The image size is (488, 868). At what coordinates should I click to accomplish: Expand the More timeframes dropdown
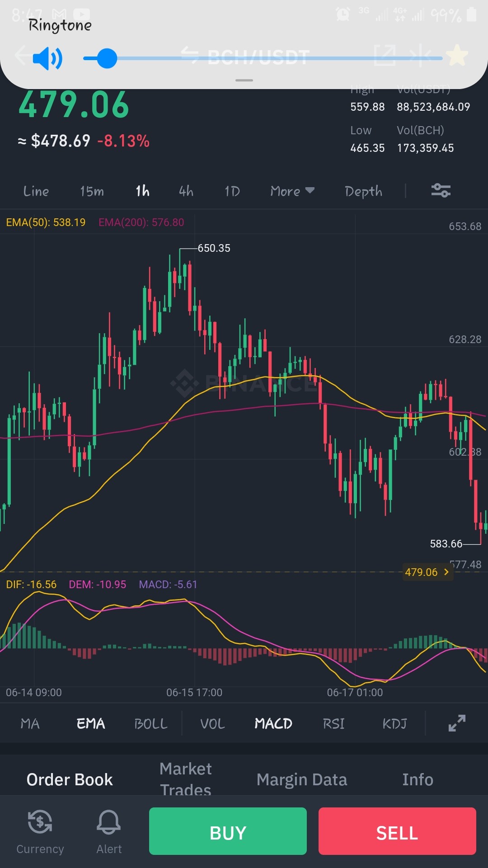coord(292,191)
